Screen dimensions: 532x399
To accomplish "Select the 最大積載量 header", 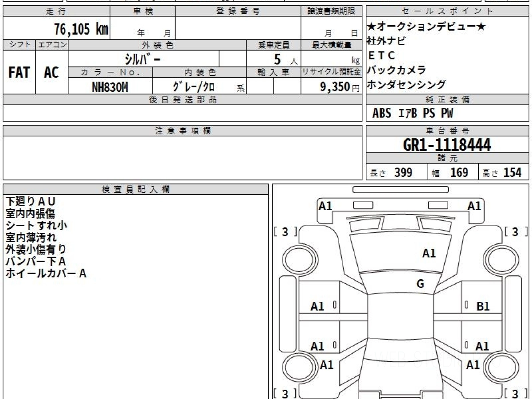I will [331, 45].
